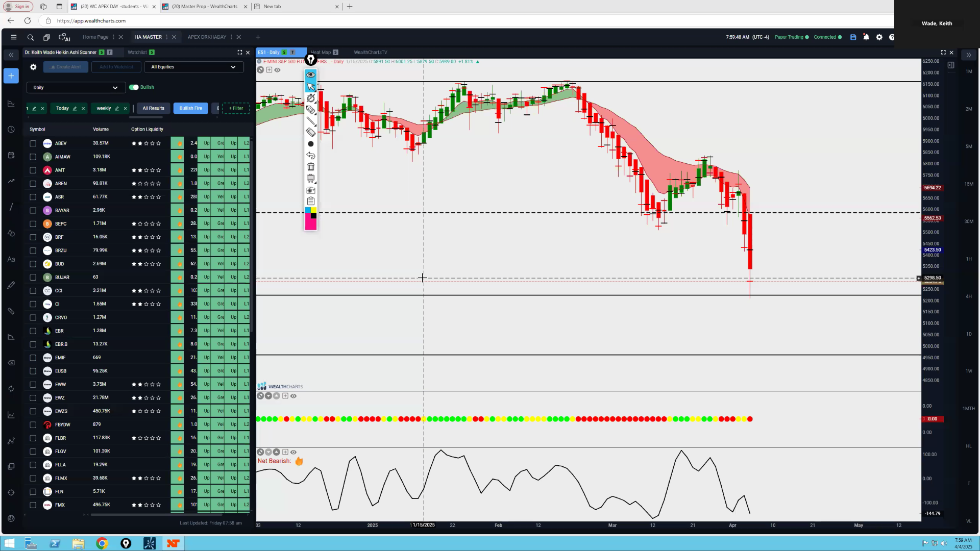Toggle eye for the dots indicator panel
Viewport: 980px width, 551px height.
point(293,396)
